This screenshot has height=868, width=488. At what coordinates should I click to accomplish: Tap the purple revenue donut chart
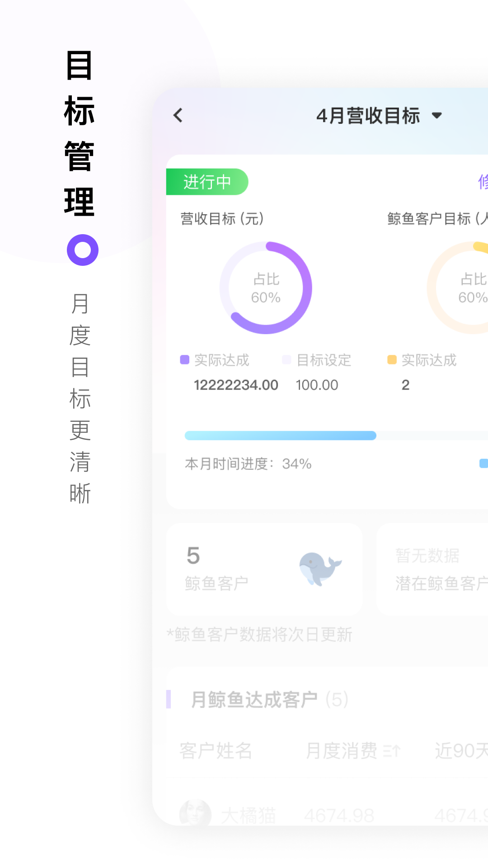266,288
